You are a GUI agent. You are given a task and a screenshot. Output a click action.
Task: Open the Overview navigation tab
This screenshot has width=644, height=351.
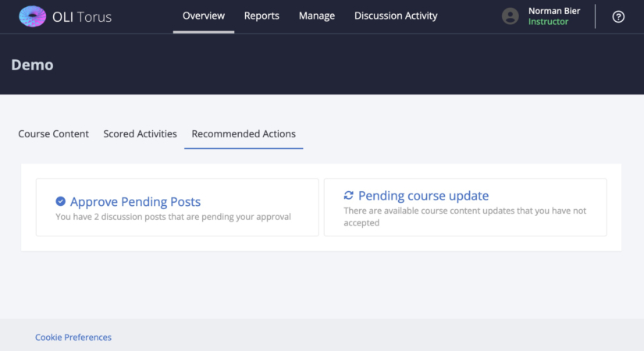(x=204, y=16)
